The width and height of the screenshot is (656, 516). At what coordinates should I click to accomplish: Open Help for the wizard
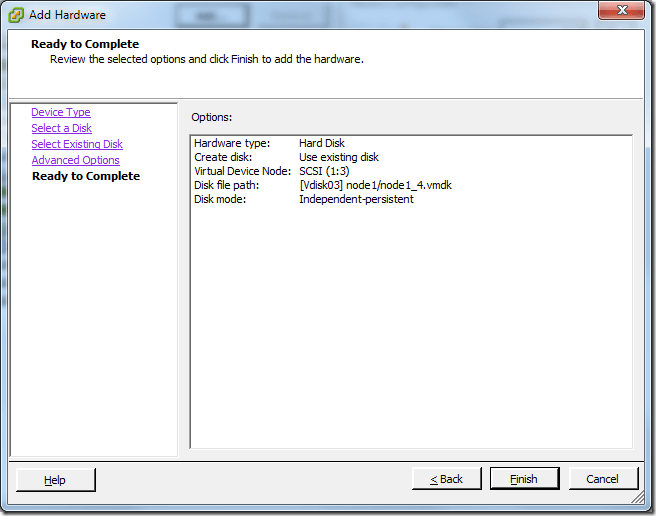click(55, 480)
